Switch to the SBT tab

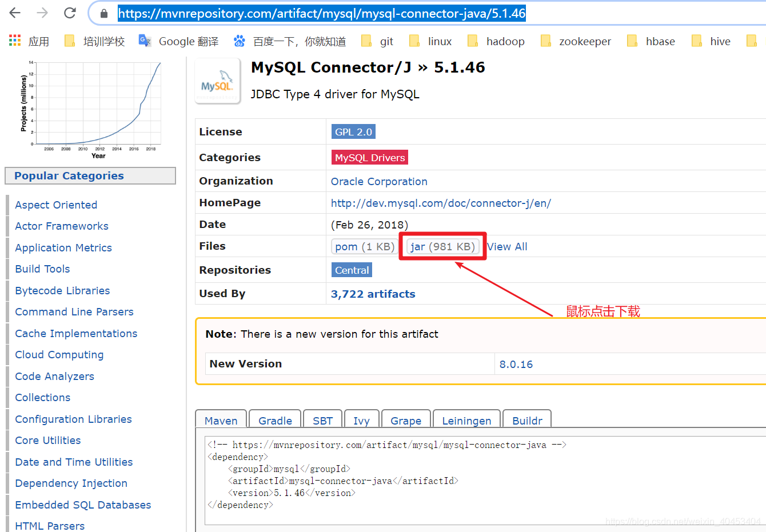[x=322, y=420]
